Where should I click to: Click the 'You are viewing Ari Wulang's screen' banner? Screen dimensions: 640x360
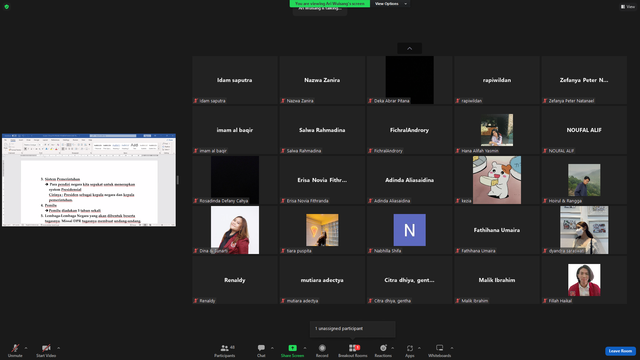(330, 4)
